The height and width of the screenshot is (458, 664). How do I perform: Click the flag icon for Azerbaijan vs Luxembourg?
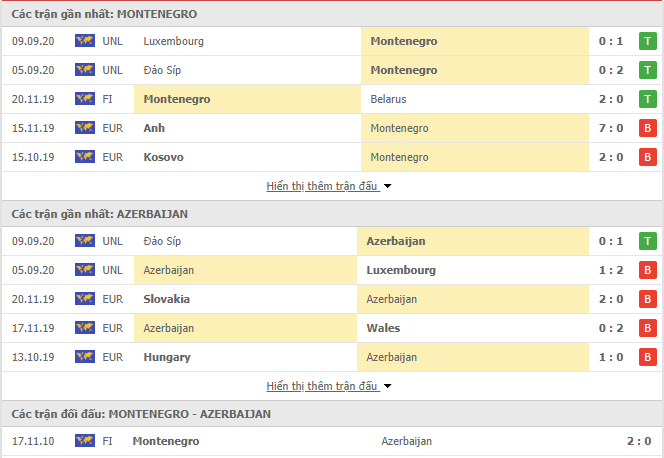(x=85, y=270)
